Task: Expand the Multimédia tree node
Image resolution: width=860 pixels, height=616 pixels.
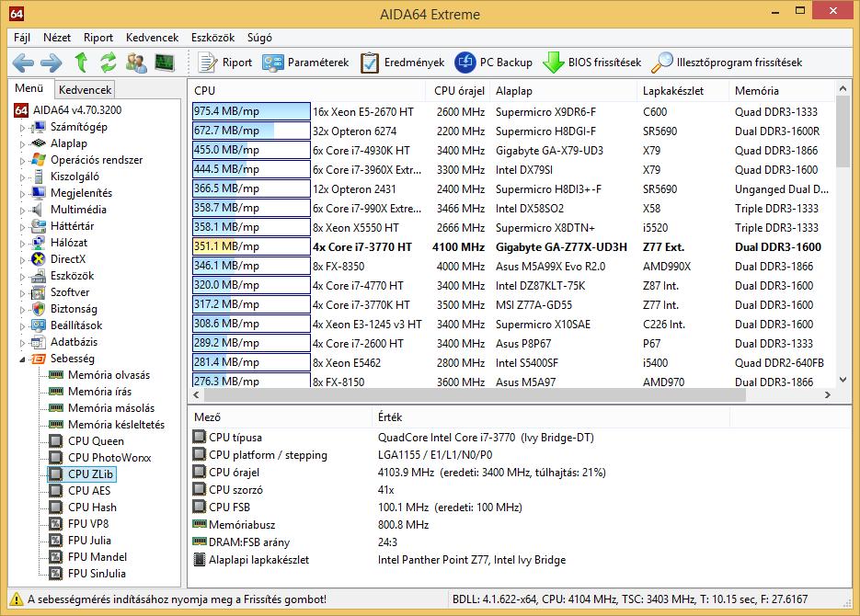Action: (22, 210)
